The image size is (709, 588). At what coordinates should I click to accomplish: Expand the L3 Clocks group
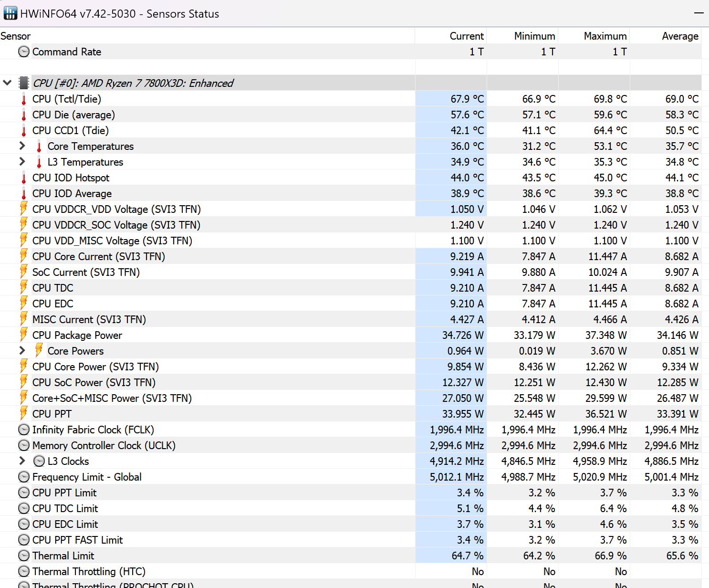tap(21, 461)
